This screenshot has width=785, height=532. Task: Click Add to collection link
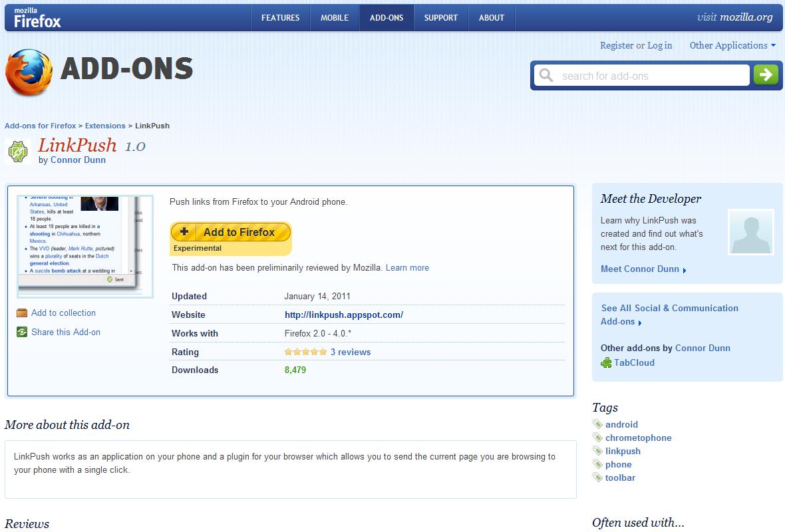(64, 313)
